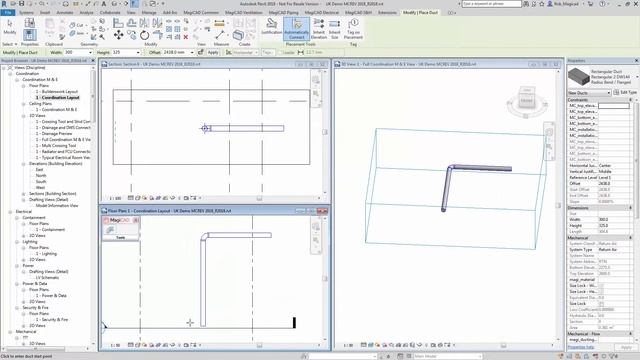
Task: Open the Height dropdown in options bar
Action: 138,53
